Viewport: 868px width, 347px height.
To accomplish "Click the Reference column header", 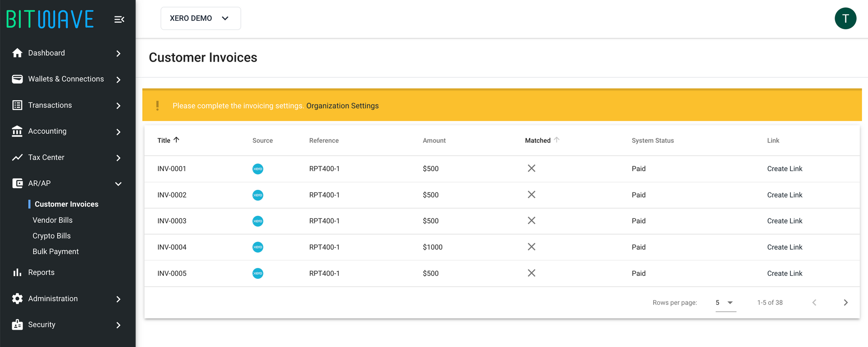I will pyautogui.click(x=324, y=140).
